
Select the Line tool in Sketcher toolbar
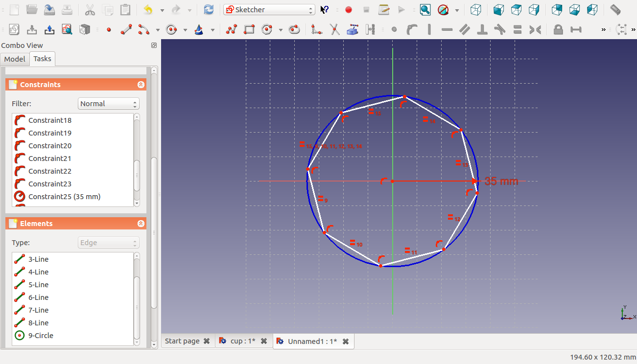coord(126,29)
